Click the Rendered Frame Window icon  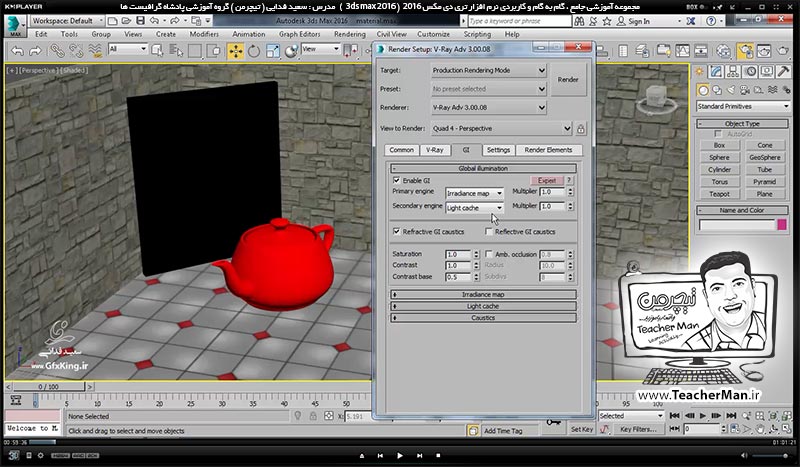[x=764, y=51]
